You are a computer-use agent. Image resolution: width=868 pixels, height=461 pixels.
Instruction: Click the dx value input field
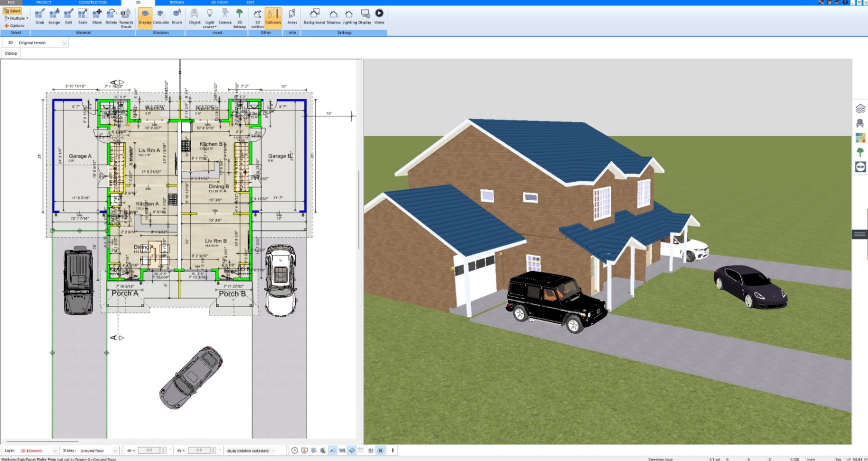tap(149, 450)
